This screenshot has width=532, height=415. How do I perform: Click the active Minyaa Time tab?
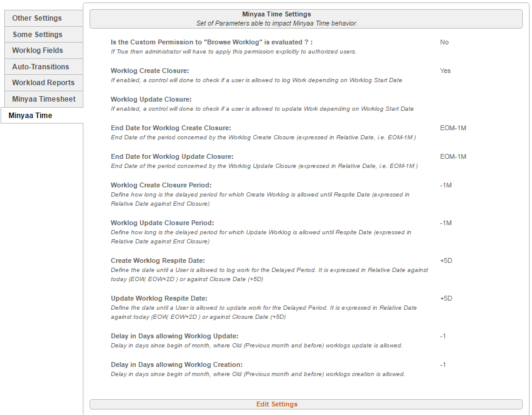[42, 115]
